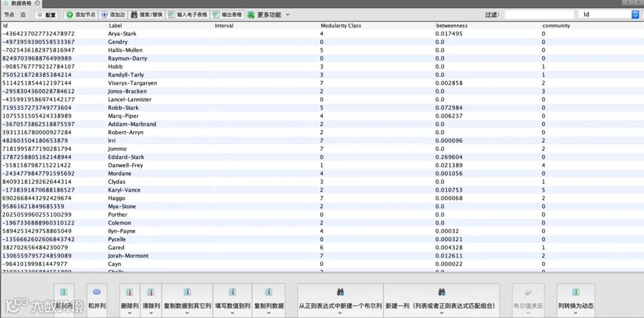
Task: Select the Karyl-Vance label cell
Action: (124, 190)
